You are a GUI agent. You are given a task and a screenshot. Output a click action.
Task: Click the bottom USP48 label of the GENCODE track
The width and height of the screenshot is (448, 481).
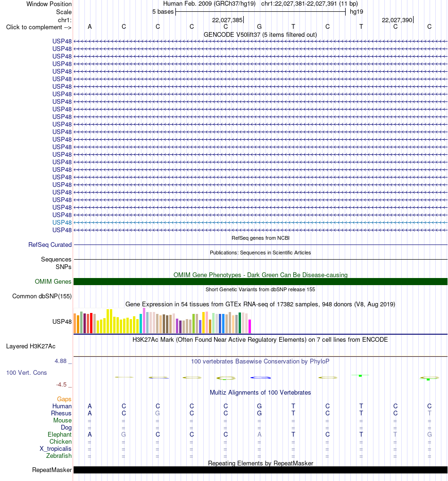coord(62,230)
